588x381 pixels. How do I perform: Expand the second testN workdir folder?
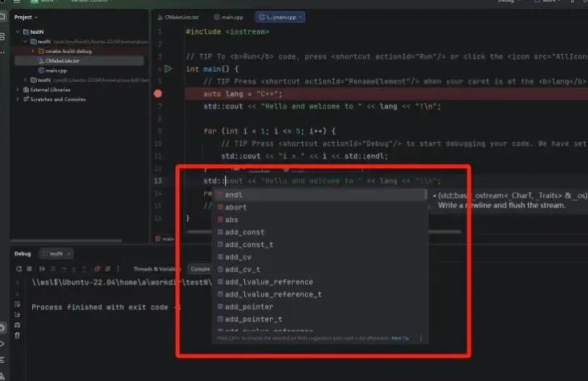pyautogui.click(x=25, y=80)
